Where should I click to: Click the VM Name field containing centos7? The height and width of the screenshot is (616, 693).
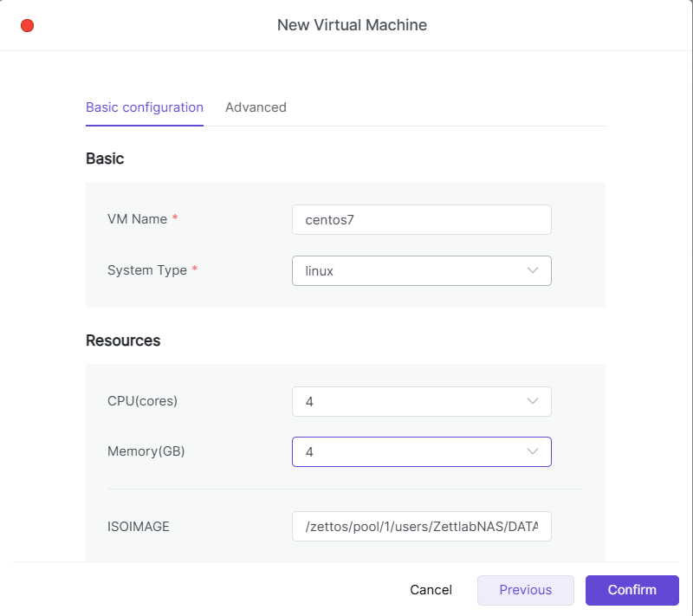coord(421,220)
